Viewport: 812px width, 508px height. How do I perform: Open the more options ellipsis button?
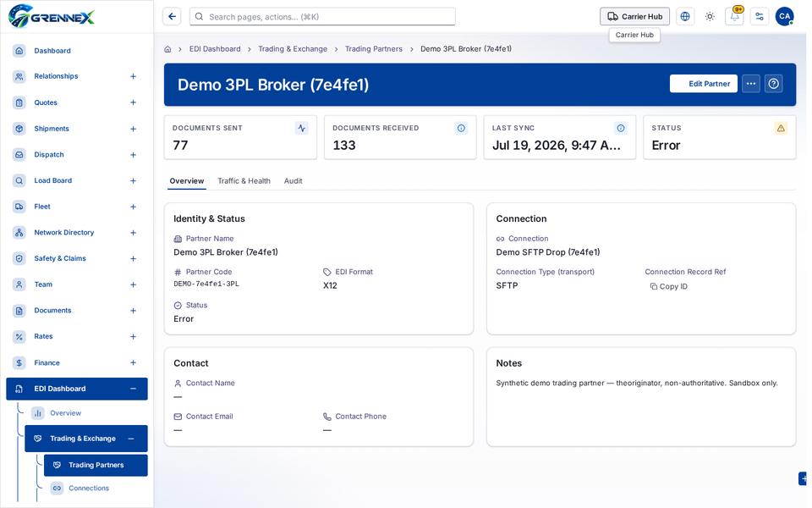[751, 84]
